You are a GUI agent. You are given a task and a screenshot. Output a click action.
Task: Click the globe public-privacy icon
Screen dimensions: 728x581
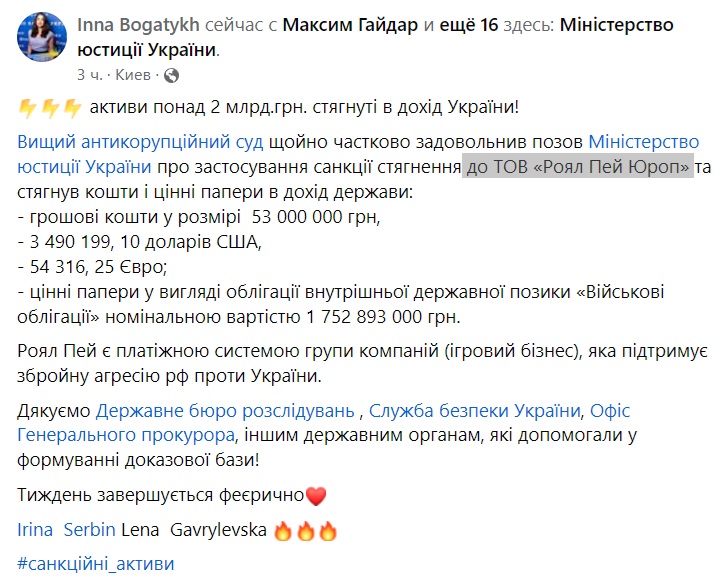(170, 75)
